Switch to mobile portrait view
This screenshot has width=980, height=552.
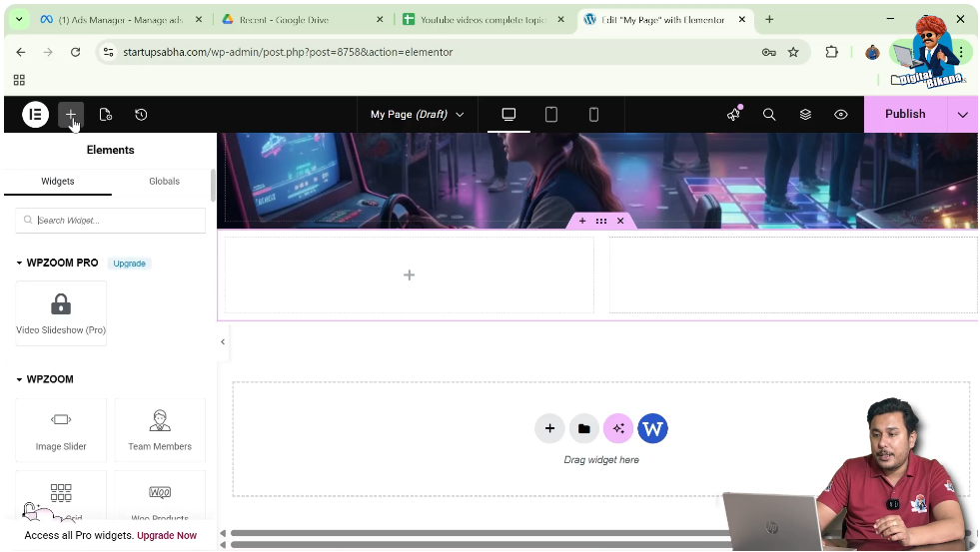pyautogui.click(x=593, y=115)
